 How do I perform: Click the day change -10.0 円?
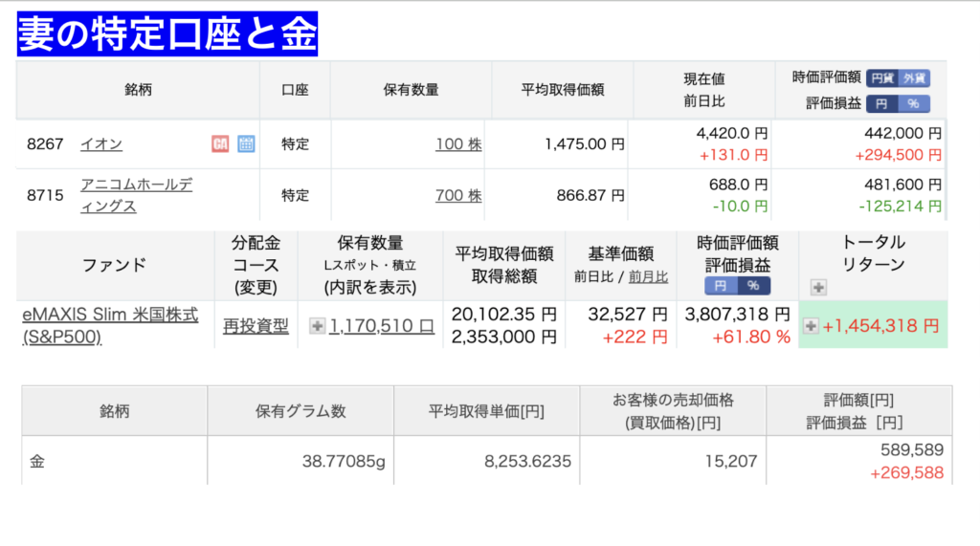click(740, 207)
